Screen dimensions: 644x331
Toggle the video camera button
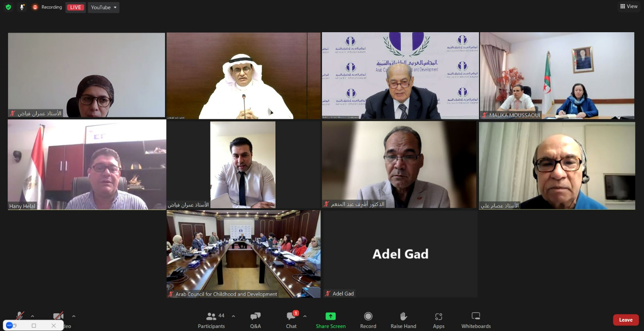click(x=58, y=316)
